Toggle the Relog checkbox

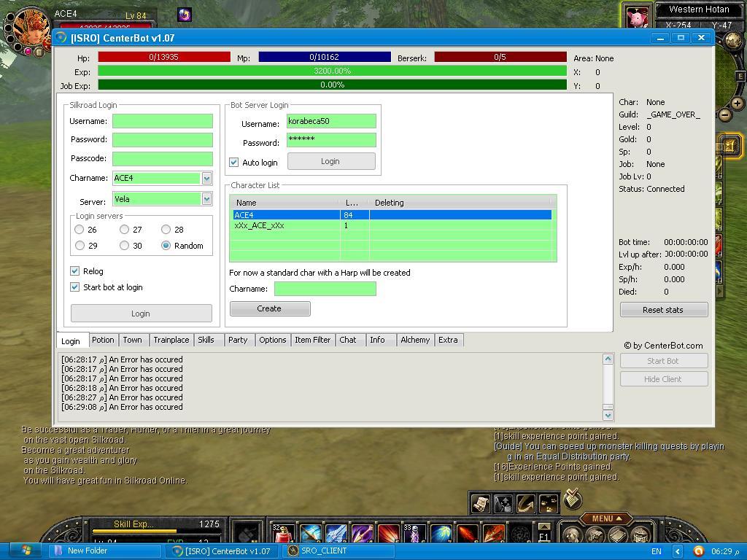[75, 271]
